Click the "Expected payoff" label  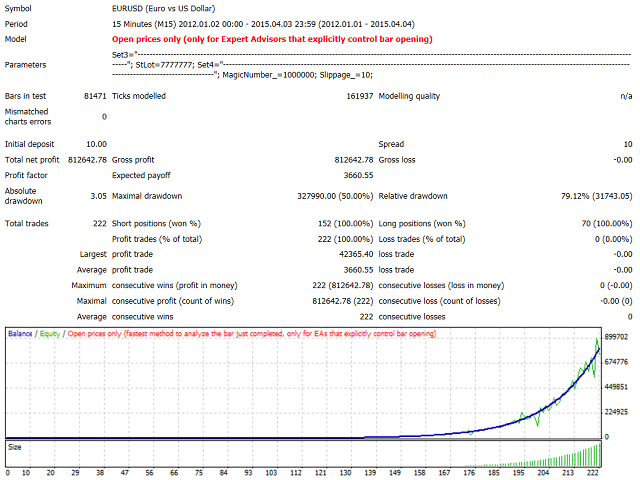click(x=141, y=176)
